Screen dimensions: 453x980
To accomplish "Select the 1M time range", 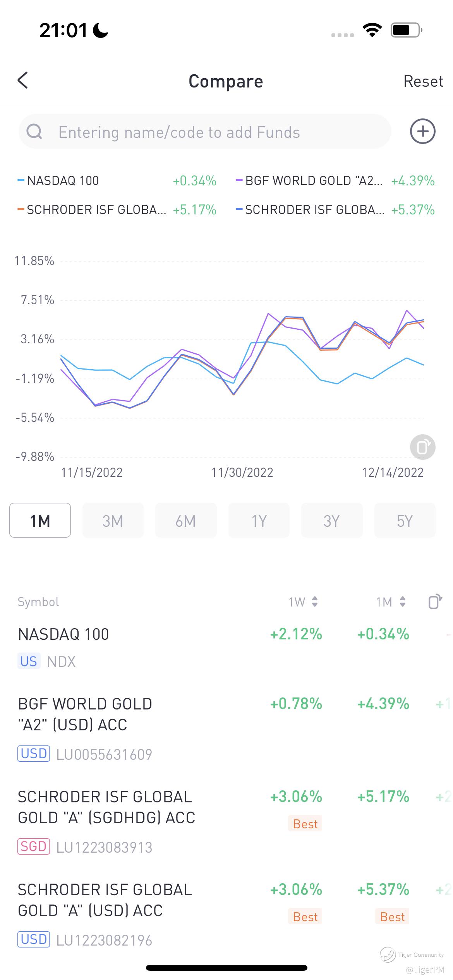I will click(x=40, y=521).
